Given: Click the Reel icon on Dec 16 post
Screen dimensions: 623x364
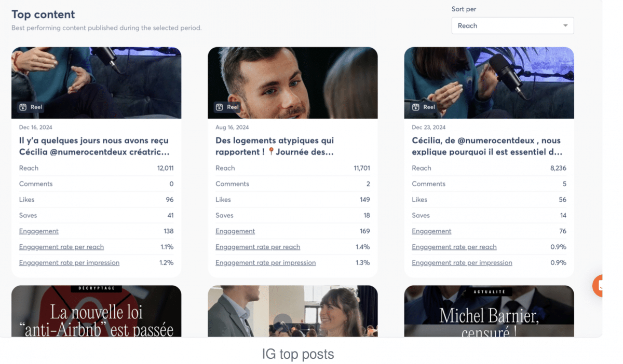Looking at the screenshot, I should 23,107.
